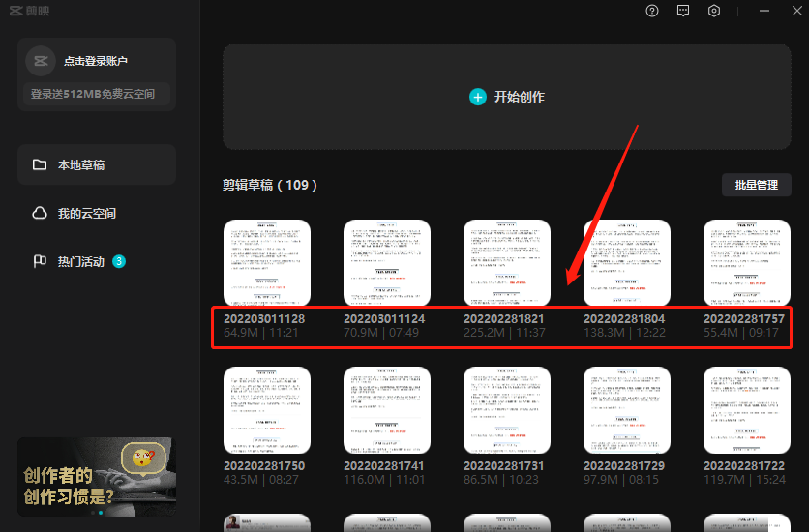
Task: Open draft thumbnail 202202281804
Action: click(627, 263)
